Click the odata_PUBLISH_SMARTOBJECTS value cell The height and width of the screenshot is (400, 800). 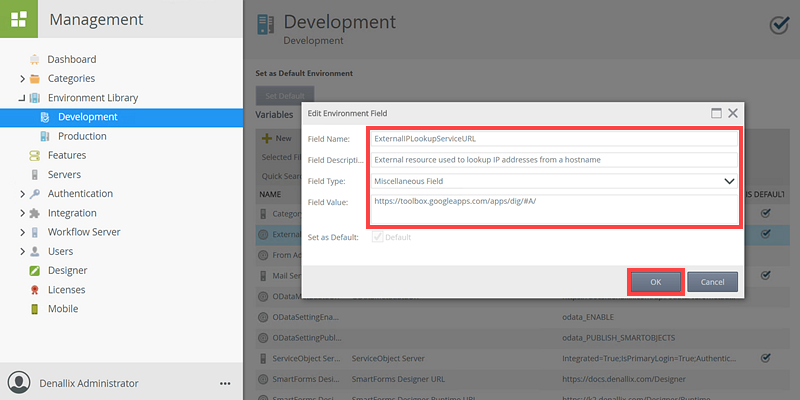[618, 338]
